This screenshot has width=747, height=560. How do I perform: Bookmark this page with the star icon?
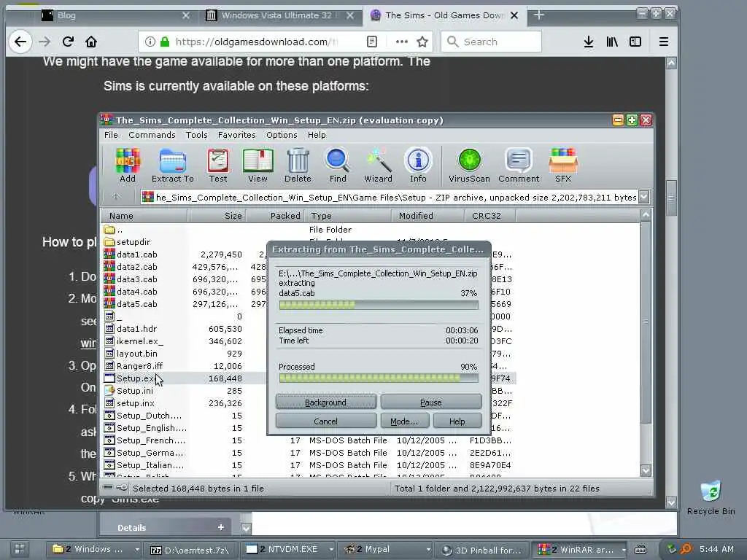422,42
